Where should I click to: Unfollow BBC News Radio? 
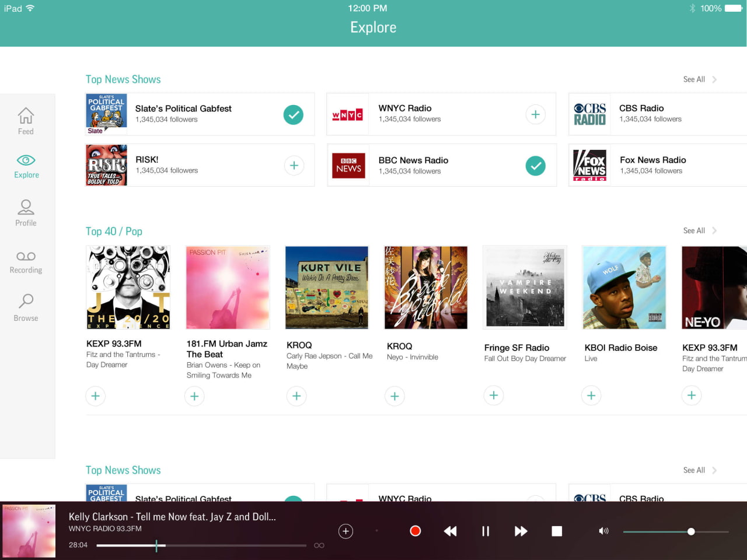point(535,166)
